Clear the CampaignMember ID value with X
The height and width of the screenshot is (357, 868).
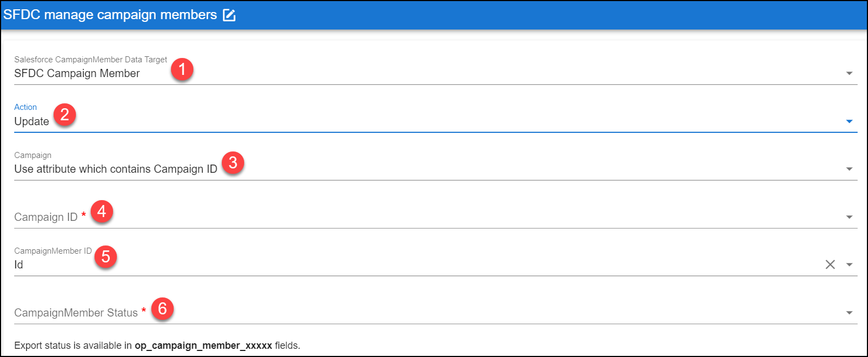coord(830,265)
